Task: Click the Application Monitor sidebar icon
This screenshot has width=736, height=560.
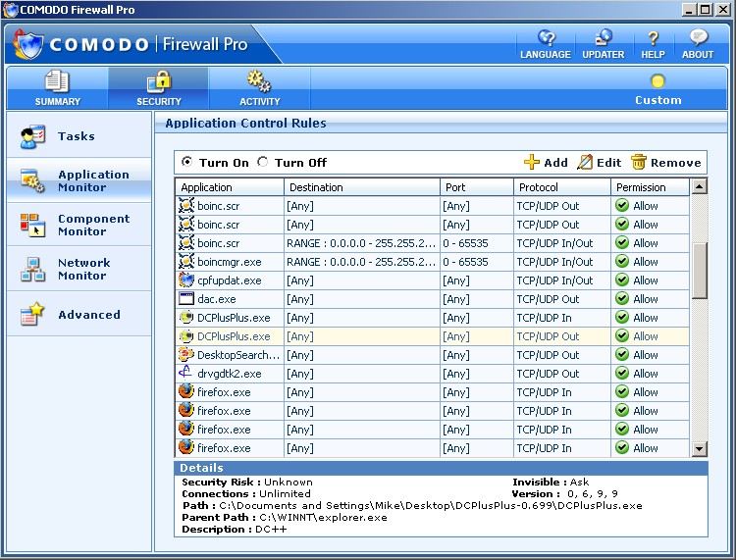Action: (x=32, y=180)
